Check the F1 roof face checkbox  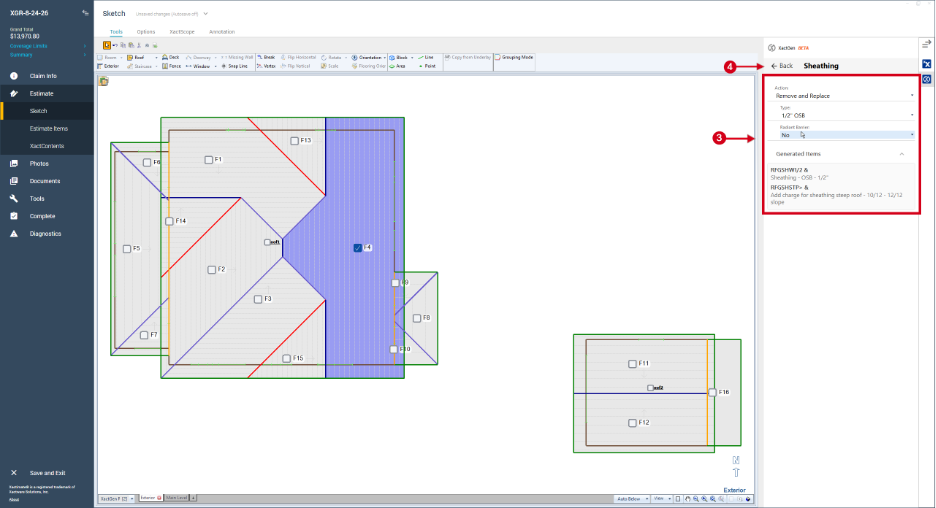click(208, 160)
